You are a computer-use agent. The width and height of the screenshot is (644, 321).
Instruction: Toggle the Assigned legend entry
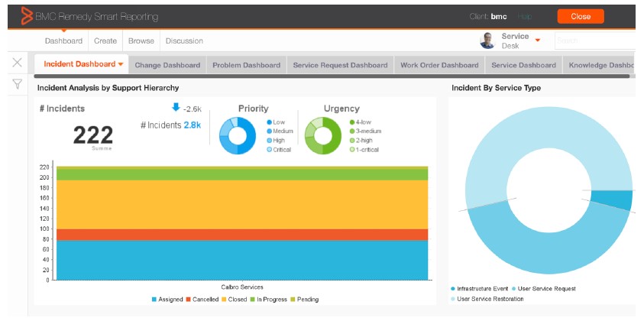[167, 300]
